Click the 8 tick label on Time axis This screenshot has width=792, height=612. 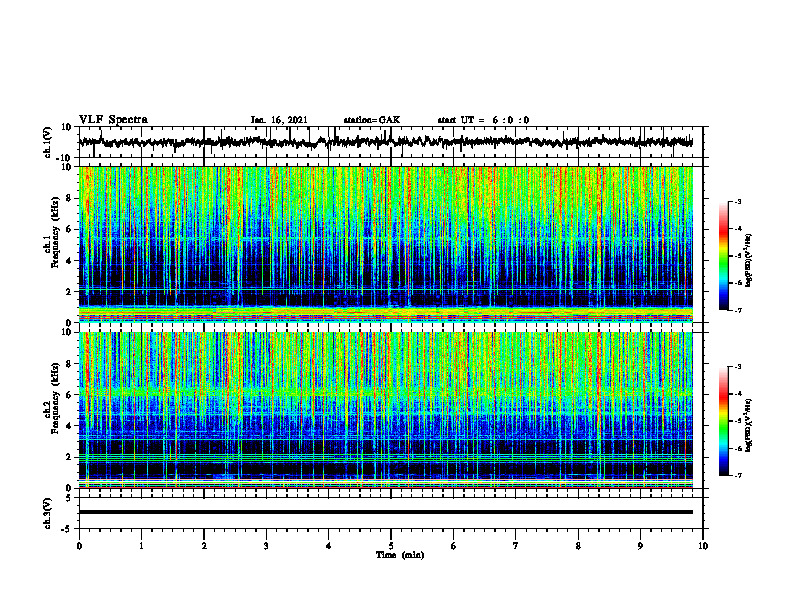click(x=578, y=546)
